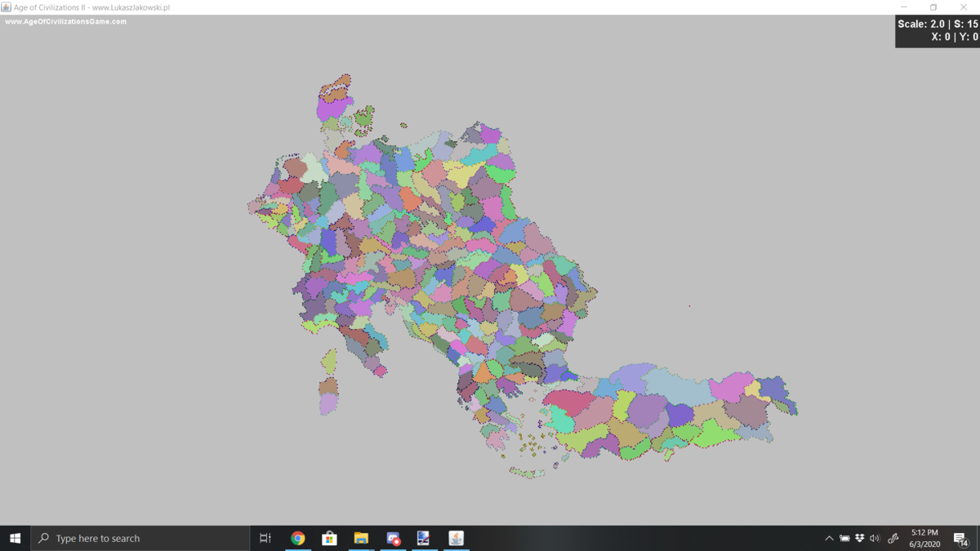Open File Explorer from the taskbar
980x551 pixels.
point(361,538)
